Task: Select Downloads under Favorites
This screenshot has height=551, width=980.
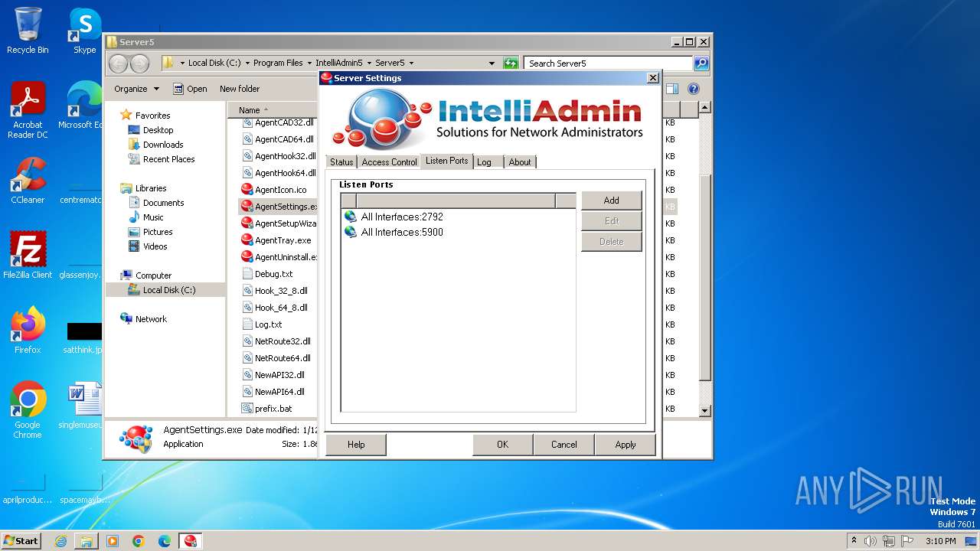Action: tap(163, 145)
